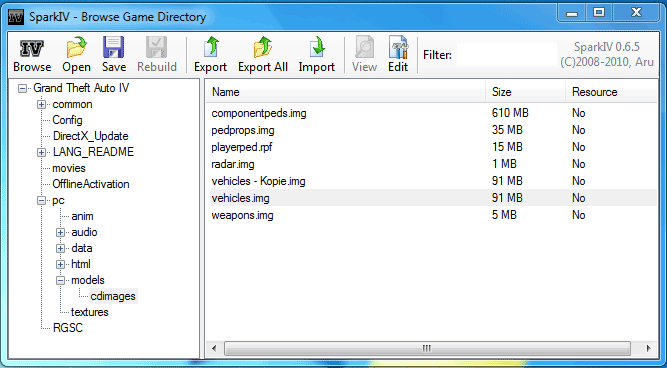Select radar.img file
This screenshot has height=368, width=667.
click(233, 164)
